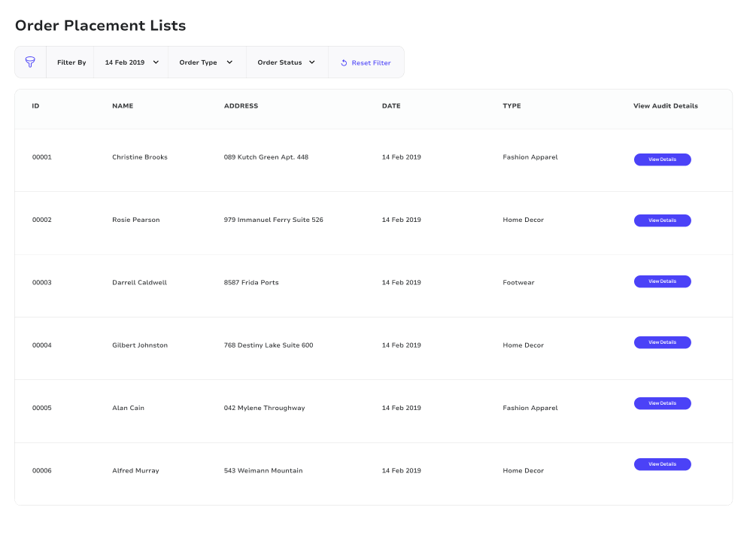
Task: Click the ADDRESS column header
Action: point(241,106)
